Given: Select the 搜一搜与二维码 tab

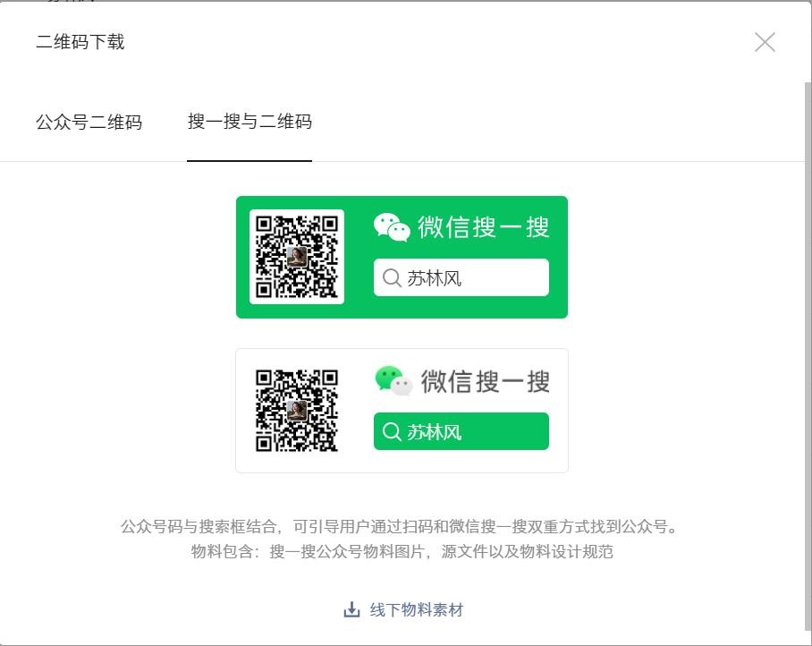Looking at the screenshot, I should pos(250,122).
